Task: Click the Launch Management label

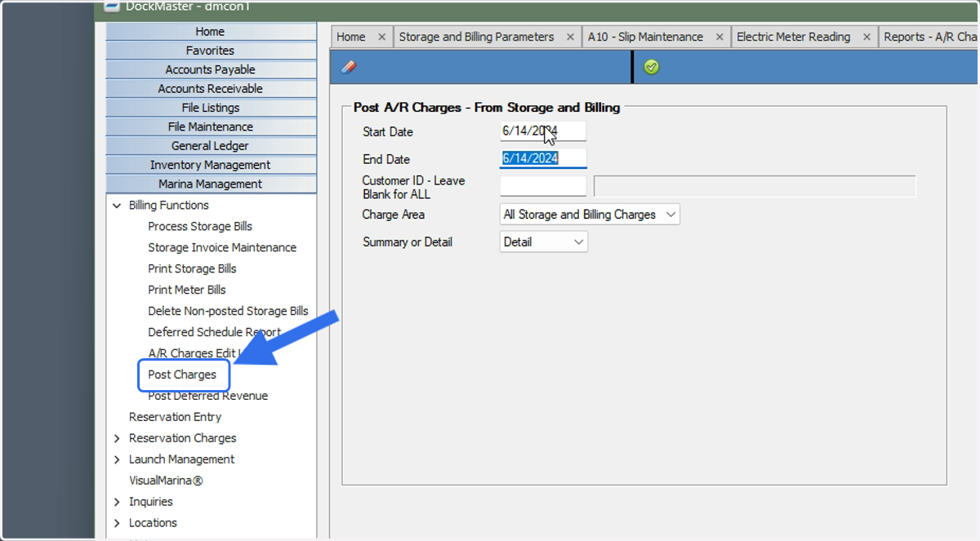Action: (181, 459)
